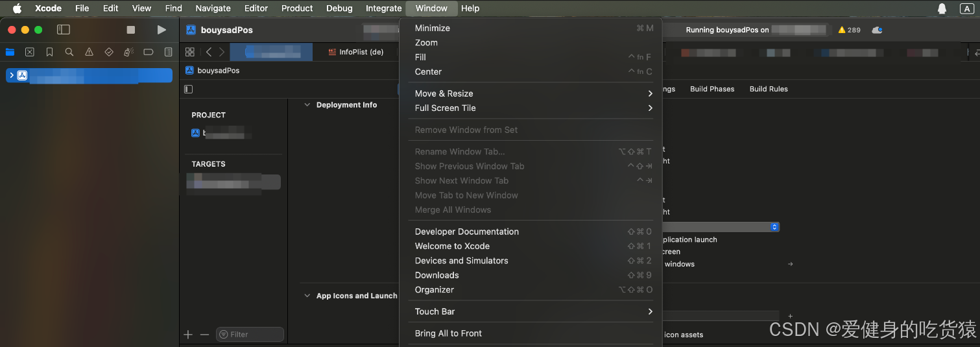Open the Editor menu

(256, 8)
